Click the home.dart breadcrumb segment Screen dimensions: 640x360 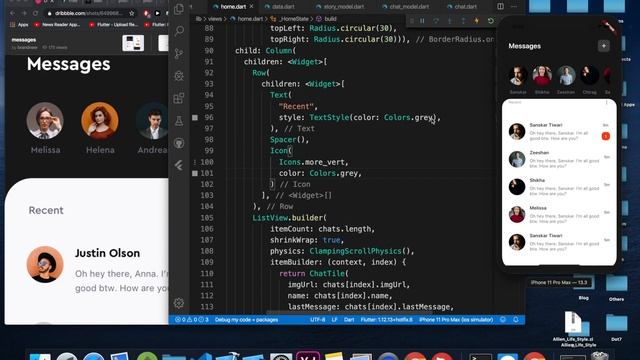(x=247, y=19)
